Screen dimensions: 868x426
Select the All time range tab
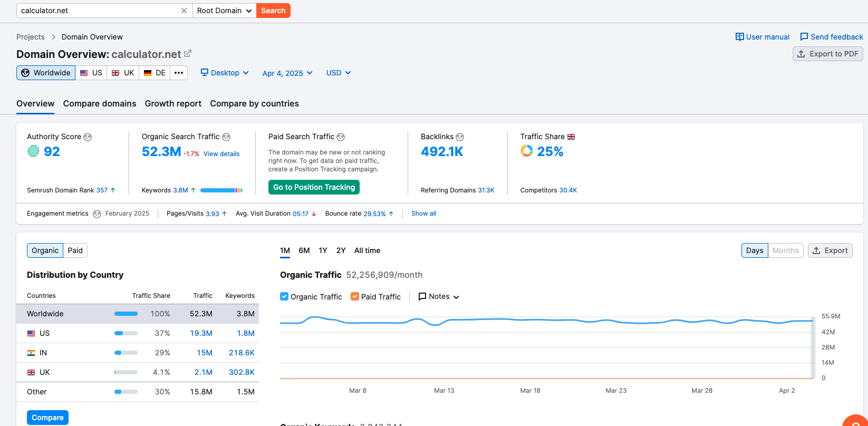(x=367, y=250)
